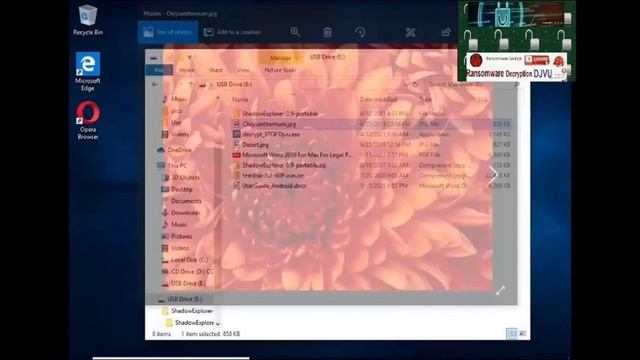Select This PC in the navigation pane

click(x=172, y=165)
